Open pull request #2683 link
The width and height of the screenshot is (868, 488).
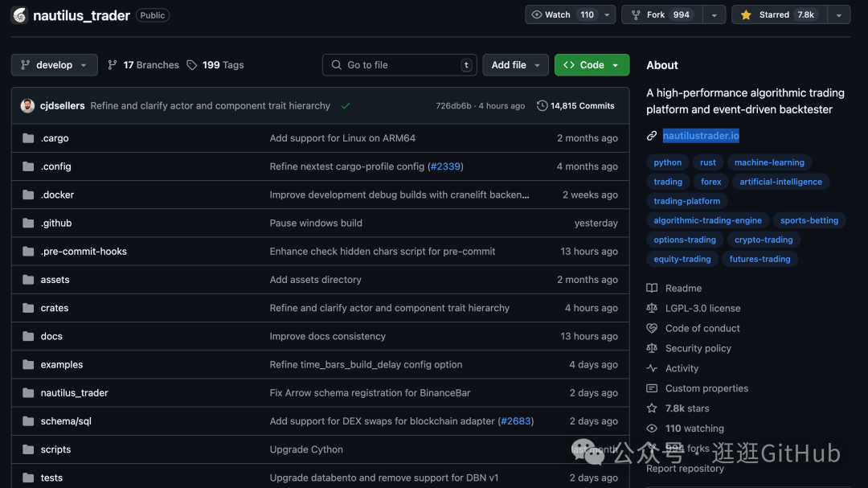[x=516, y=421]
